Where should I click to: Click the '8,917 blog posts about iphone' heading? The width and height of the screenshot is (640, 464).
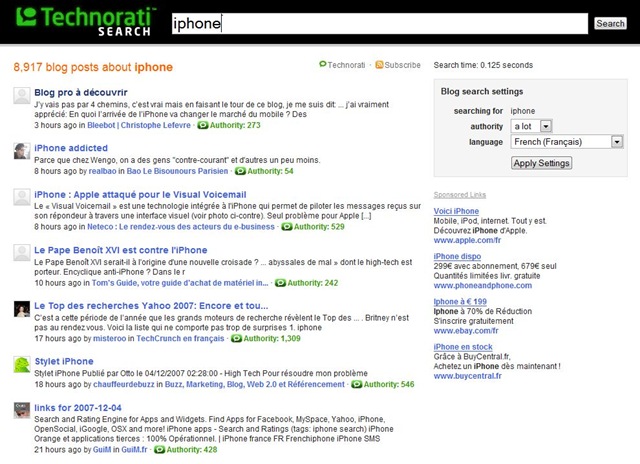click(x=93, y=67)
